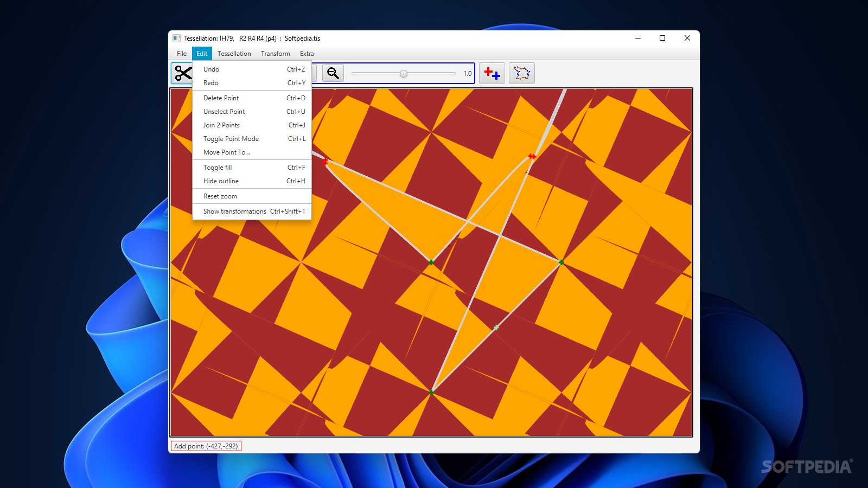The height and width of the screenshot is (488, 868).
Task: Click the application icon in the title bar
Action: click(x=176, y=38)
